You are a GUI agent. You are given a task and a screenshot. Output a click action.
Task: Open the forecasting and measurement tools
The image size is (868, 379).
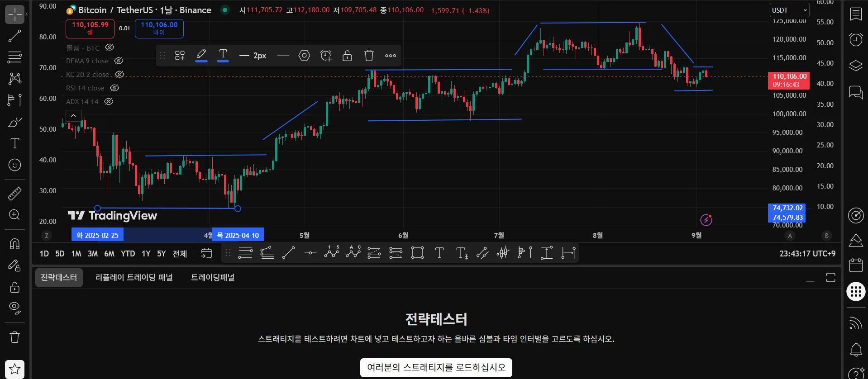click(14, 100)
